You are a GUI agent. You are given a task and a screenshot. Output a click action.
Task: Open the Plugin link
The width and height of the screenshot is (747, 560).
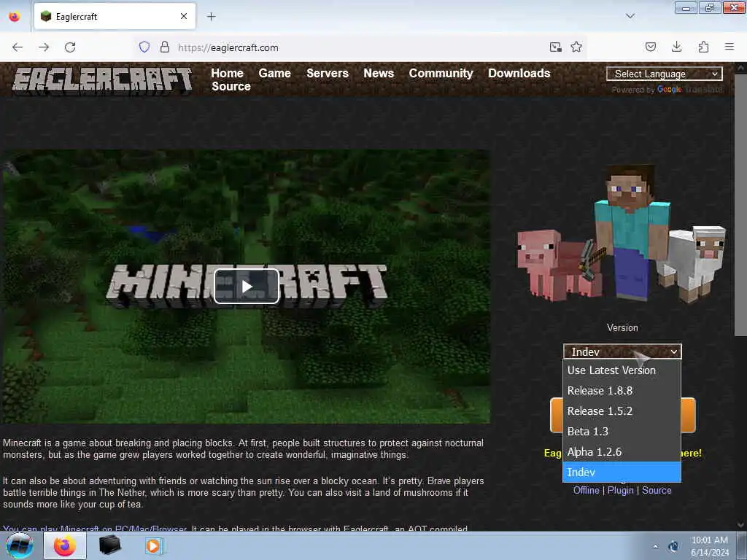click(x=620, y=491)
